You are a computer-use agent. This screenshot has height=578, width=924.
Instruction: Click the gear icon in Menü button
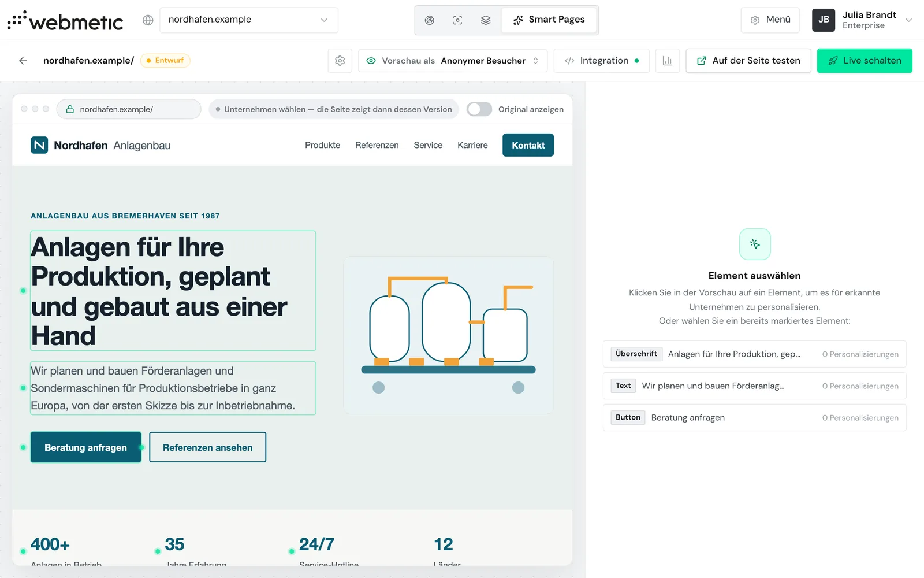coord(755,20)
